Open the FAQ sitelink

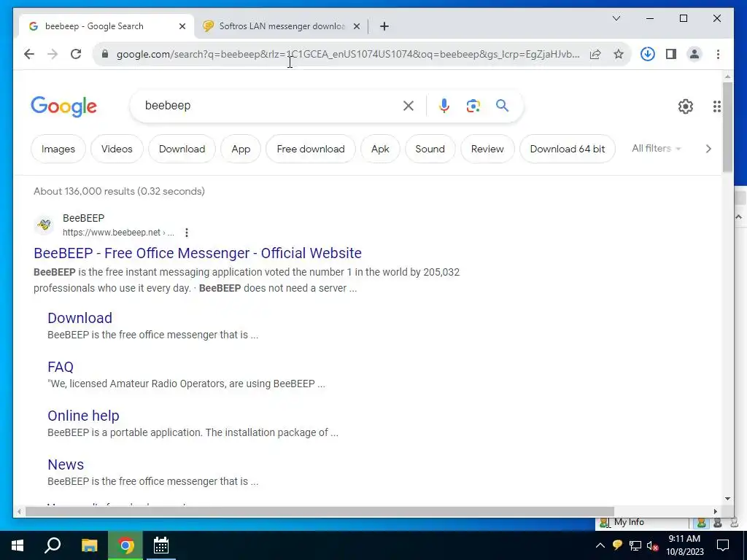[x=61, y=367]
